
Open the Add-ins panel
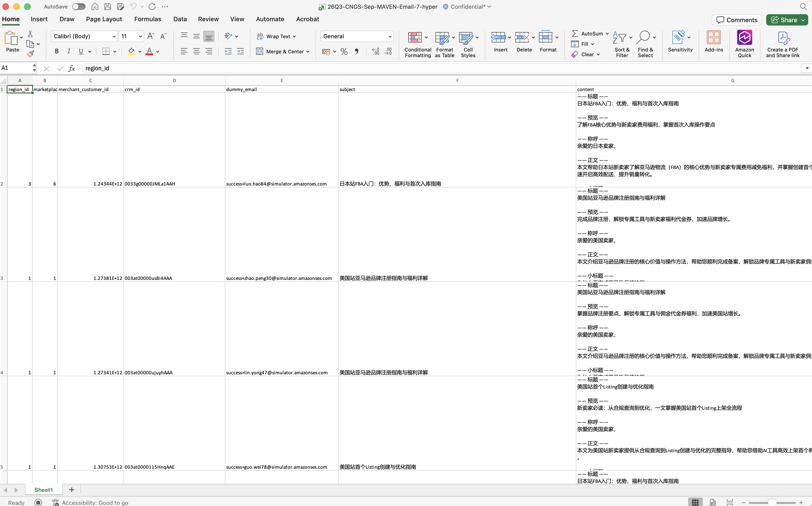click(x=714, y=42)
